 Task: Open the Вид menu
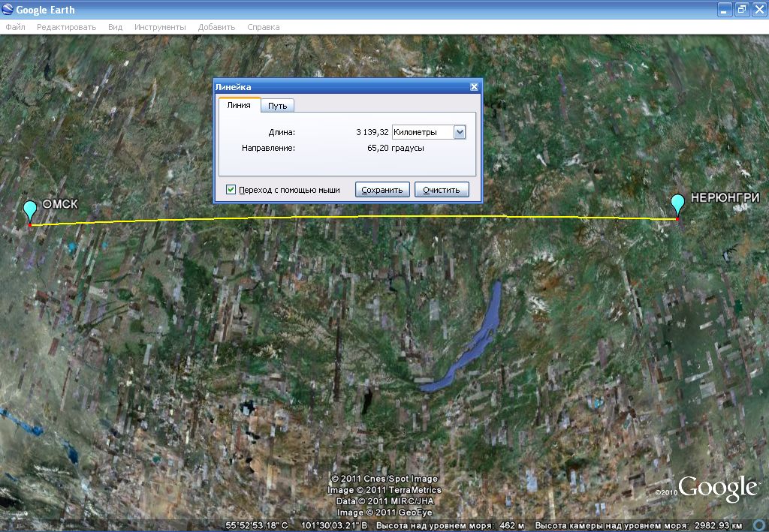click(115, 27)
